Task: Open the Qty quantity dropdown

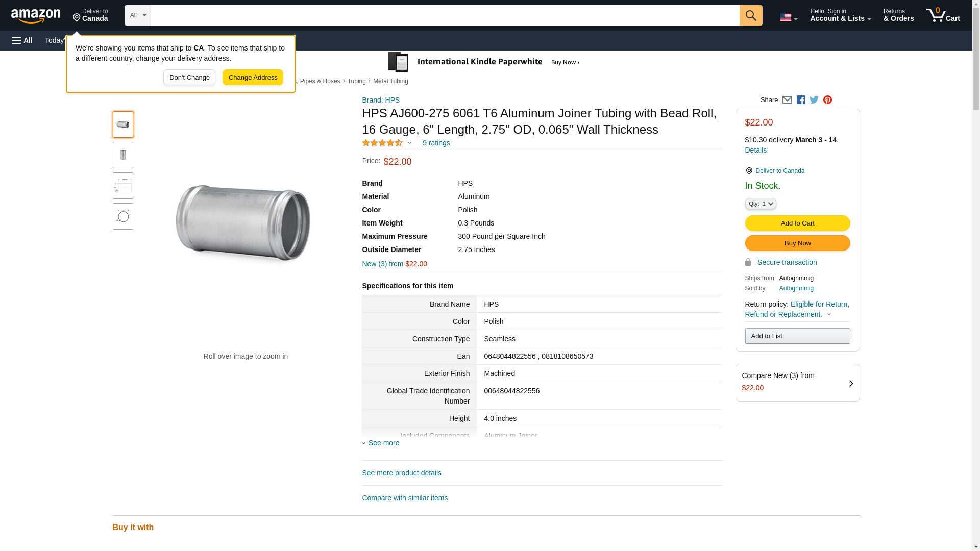Action: click(x=760, y=204)
